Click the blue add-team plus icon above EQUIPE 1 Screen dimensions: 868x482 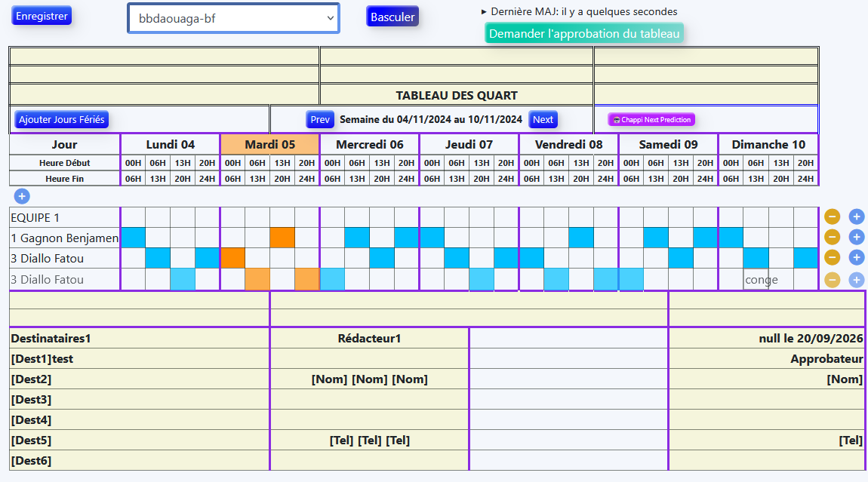(x=22, y=196)
